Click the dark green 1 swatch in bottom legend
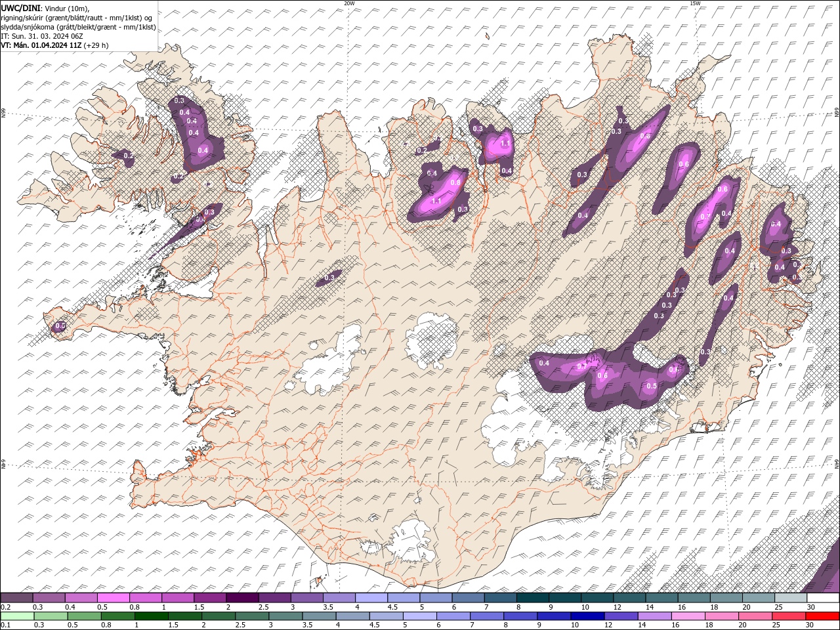Image resolution: width=840 pixels, height=630 pixels. click(151, 616)
